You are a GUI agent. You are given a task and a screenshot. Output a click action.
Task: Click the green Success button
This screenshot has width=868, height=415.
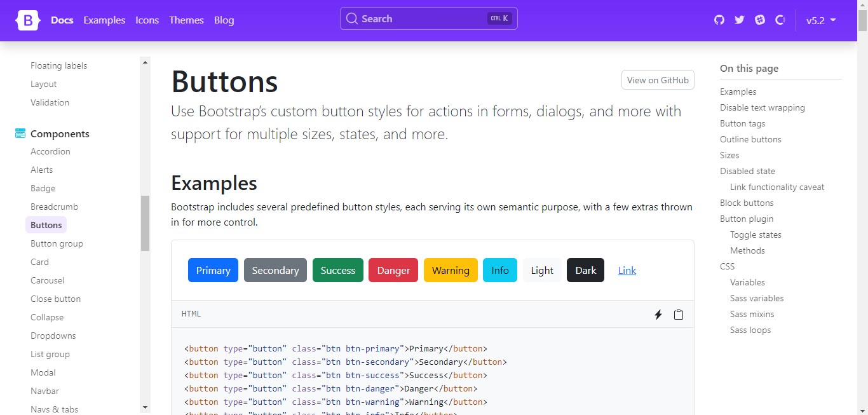(x=338, y=270)
